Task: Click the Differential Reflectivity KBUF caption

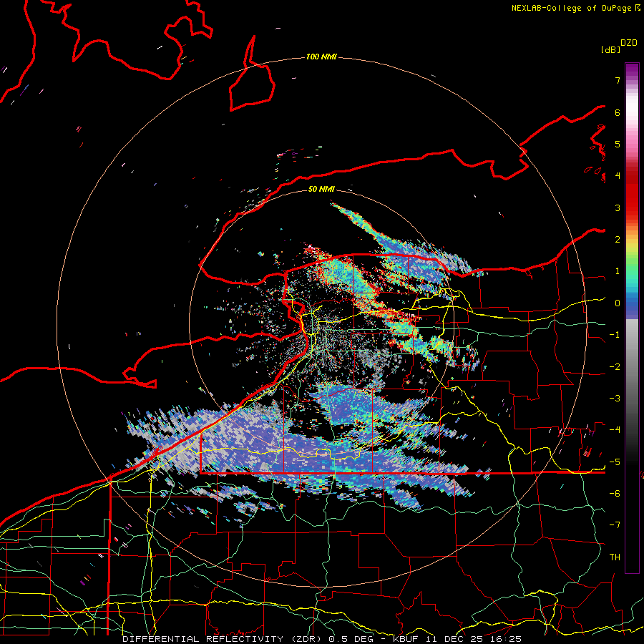Action: (322, 639)
